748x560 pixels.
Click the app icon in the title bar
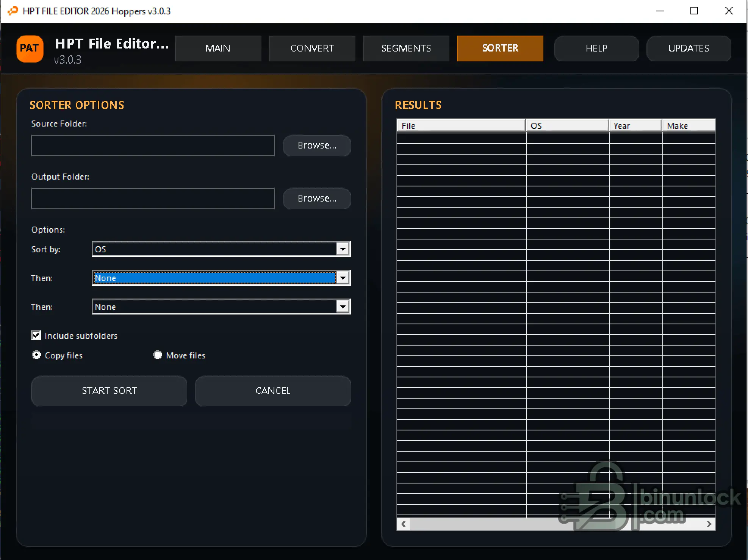[13, 11]
